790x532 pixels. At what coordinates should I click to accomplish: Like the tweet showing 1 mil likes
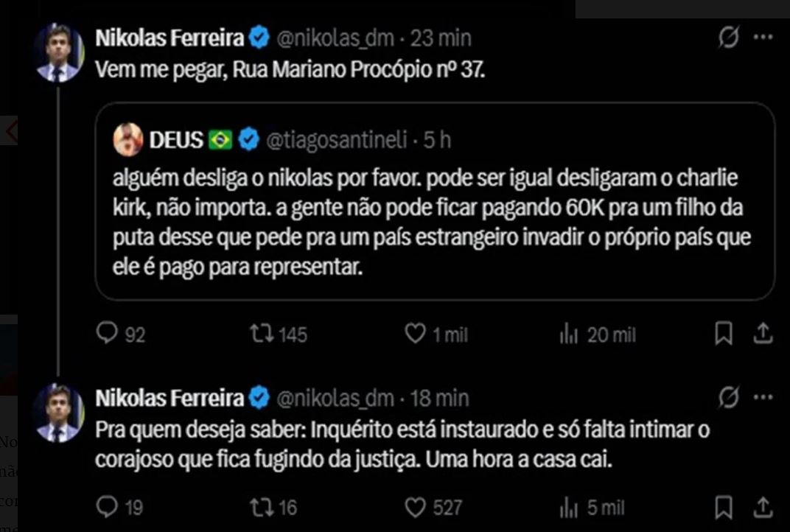click(416, 335)
